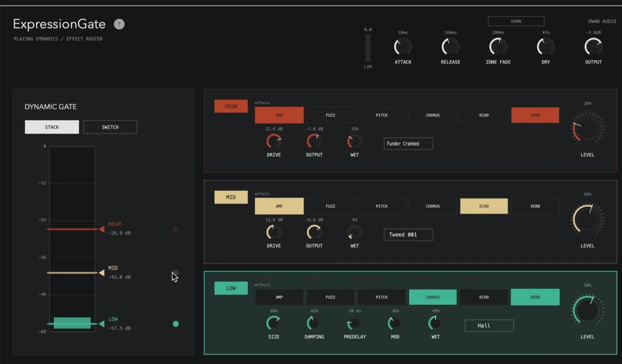Image resolution: width=622 pixels, height=364 pixels.
Task: Select SWITCH gate mode
Action: 110,127
